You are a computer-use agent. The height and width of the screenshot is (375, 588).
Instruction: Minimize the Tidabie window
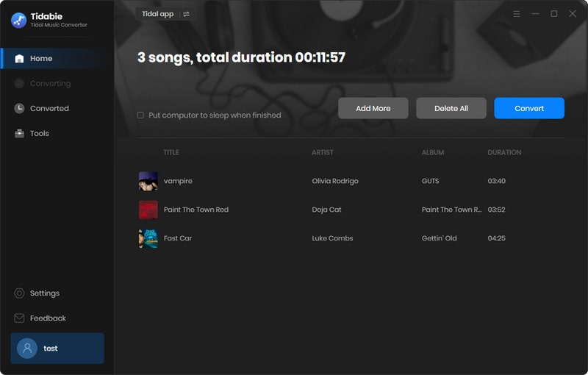[535, 14]
